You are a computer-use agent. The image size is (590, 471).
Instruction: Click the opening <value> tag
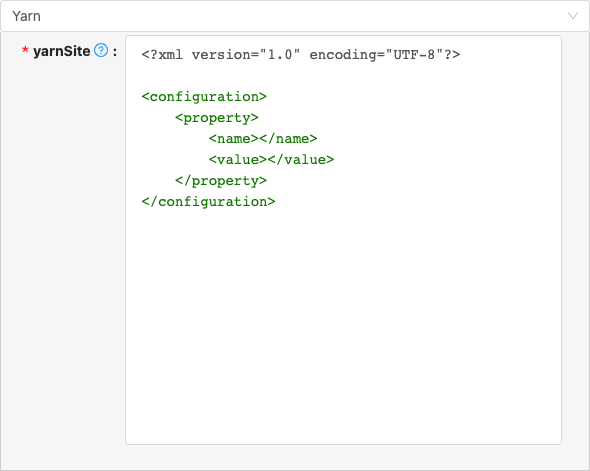coord(238,160)
